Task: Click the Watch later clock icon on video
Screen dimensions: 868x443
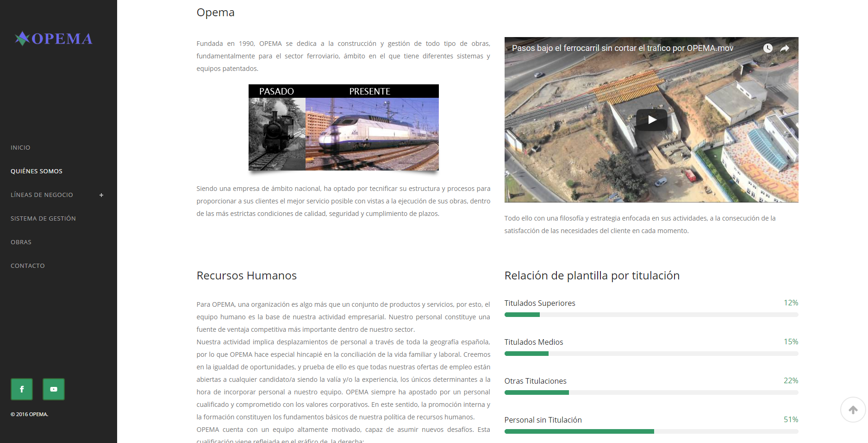Action: point(768,48)
